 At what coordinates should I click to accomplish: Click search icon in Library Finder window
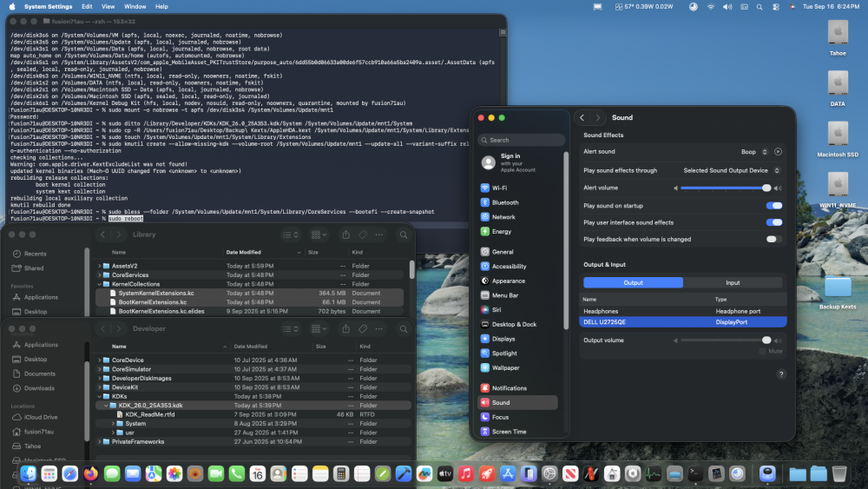(404, 235)
